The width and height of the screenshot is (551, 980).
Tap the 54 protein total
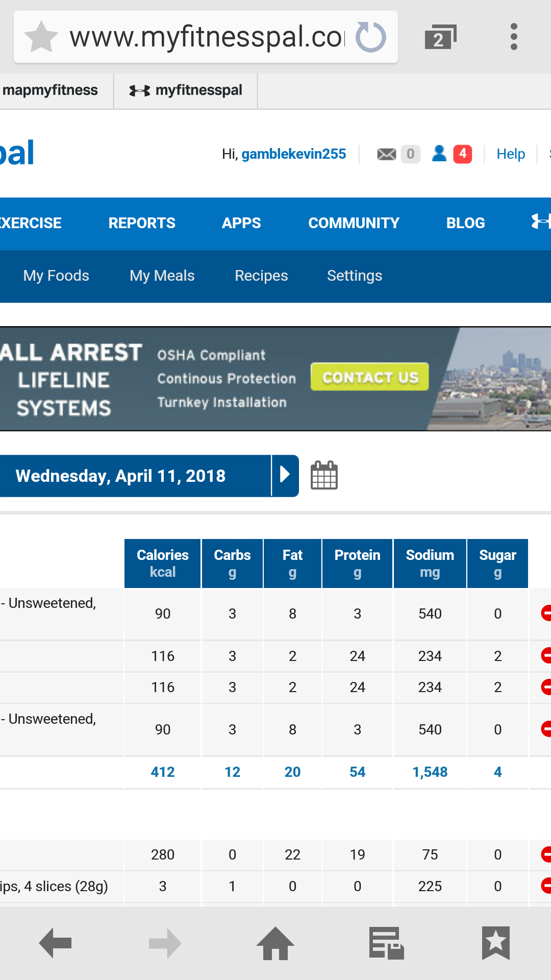357,772
